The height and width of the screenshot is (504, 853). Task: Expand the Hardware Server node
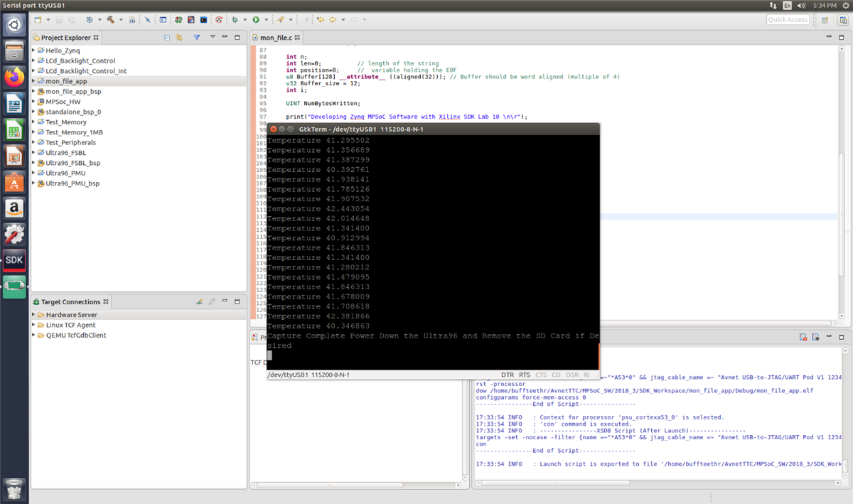point(33,315)
